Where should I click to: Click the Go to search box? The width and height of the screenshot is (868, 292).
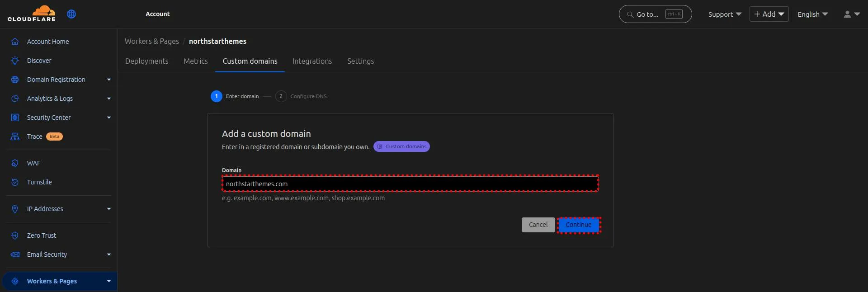(x=655, y=14)
